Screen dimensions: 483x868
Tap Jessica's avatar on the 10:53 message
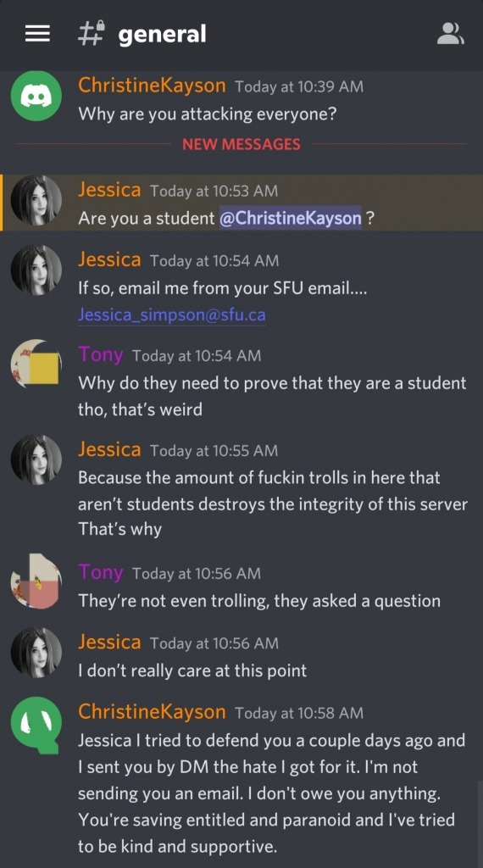point(36,200)
